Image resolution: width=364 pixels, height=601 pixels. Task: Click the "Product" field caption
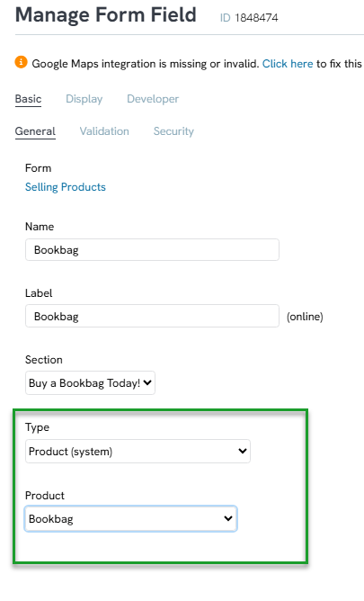(x=45, y=496)
